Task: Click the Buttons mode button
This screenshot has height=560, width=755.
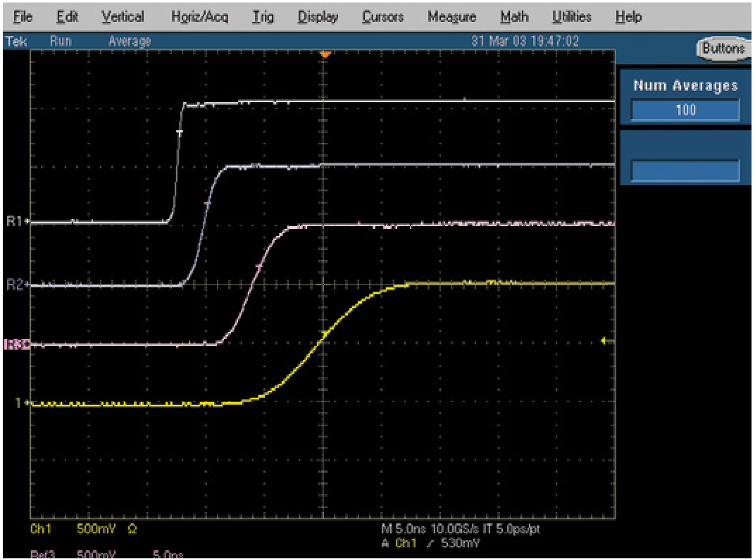Action: click(x=723, y=49)
